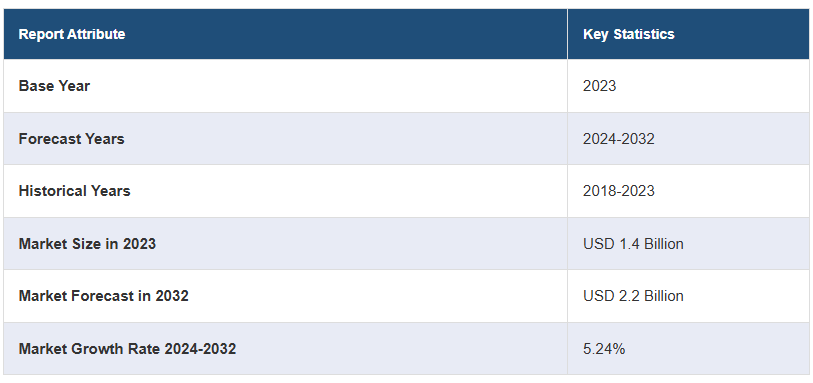
Task: Select the Market Forecast in 2032 label
Action: (104, 296)
